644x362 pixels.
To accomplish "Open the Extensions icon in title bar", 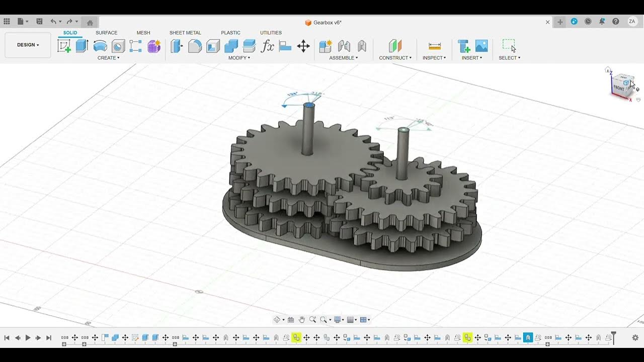I will point(574,22).
